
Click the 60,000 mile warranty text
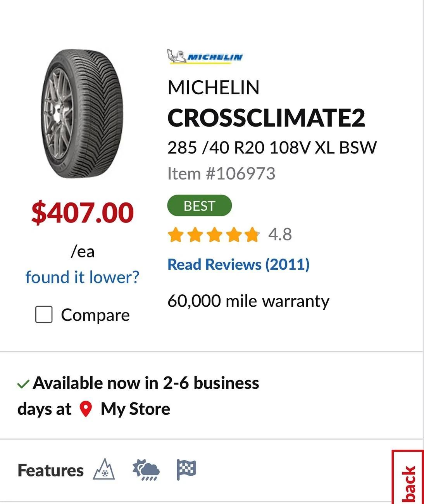click(x=248, y=301)
